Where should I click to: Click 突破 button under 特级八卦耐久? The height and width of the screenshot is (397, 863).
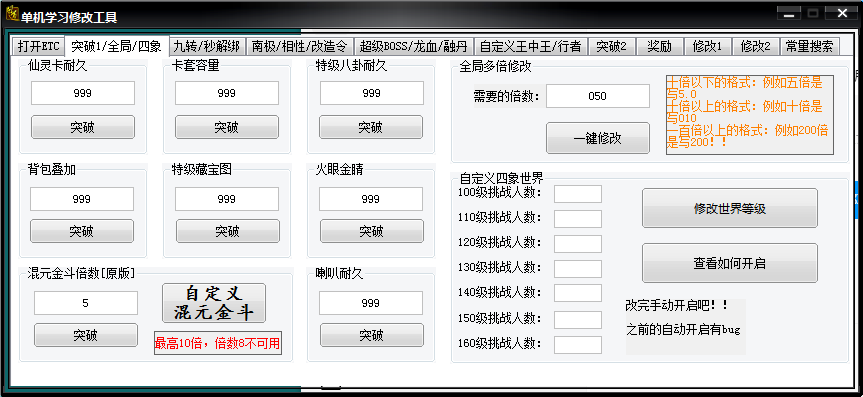pos(370,127)
